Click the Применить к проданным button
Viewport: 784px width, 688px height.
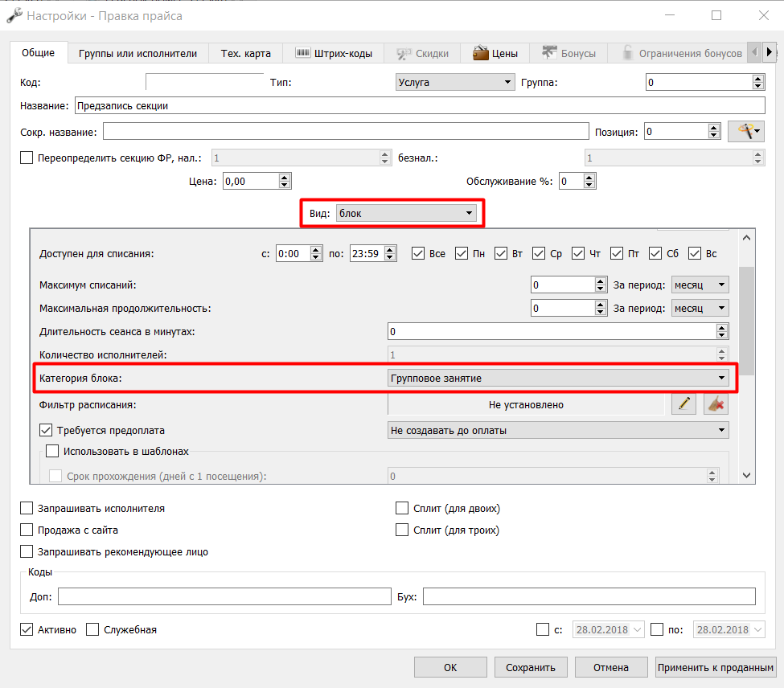pyautogui.click(x=716, y=668)
